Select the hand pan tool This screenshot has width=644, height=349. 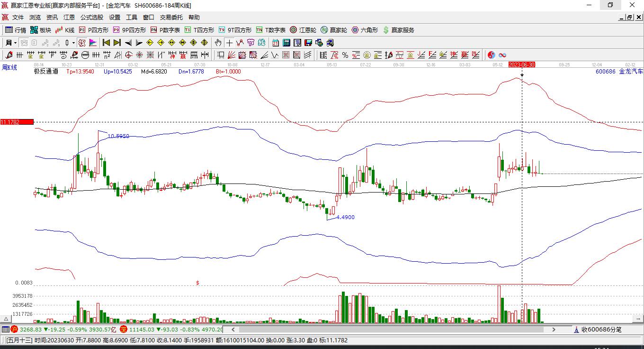218,43
